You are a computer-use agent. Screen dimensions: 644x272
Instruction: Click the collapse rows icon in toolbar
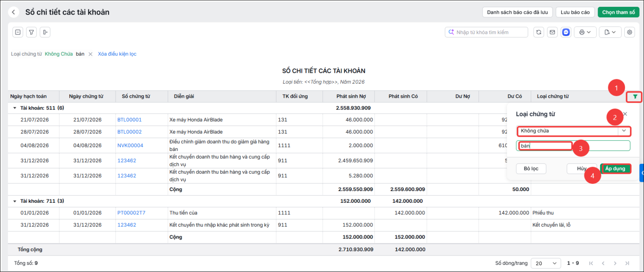point(18,32)
